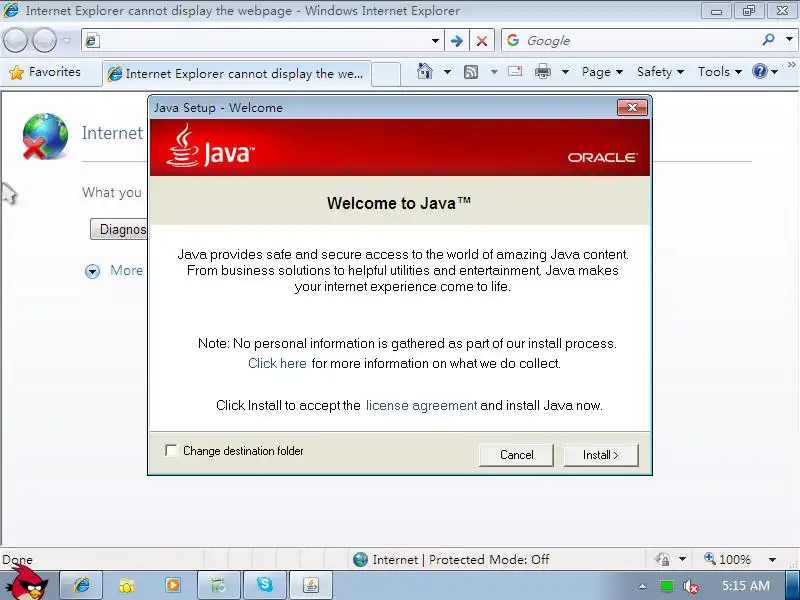Click Internet Explorer taskbar icon
The height and width of the screenshot is (600, 800).
81,585
